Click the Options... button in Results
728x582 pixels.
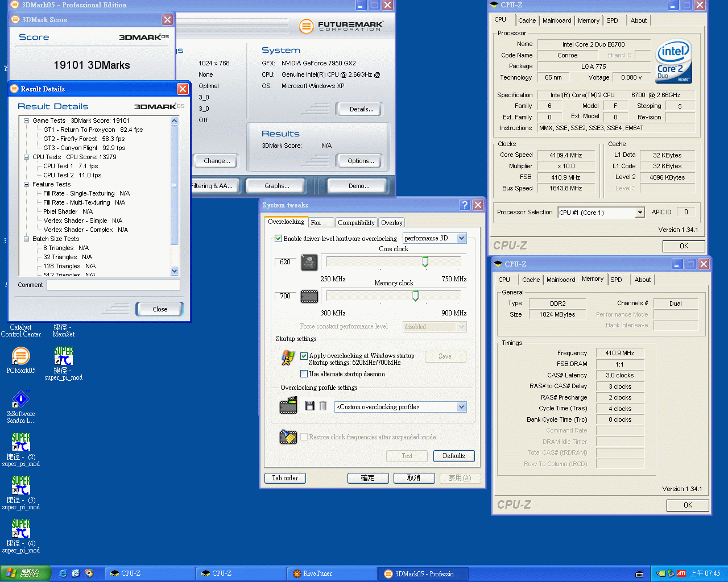[361, 161]
